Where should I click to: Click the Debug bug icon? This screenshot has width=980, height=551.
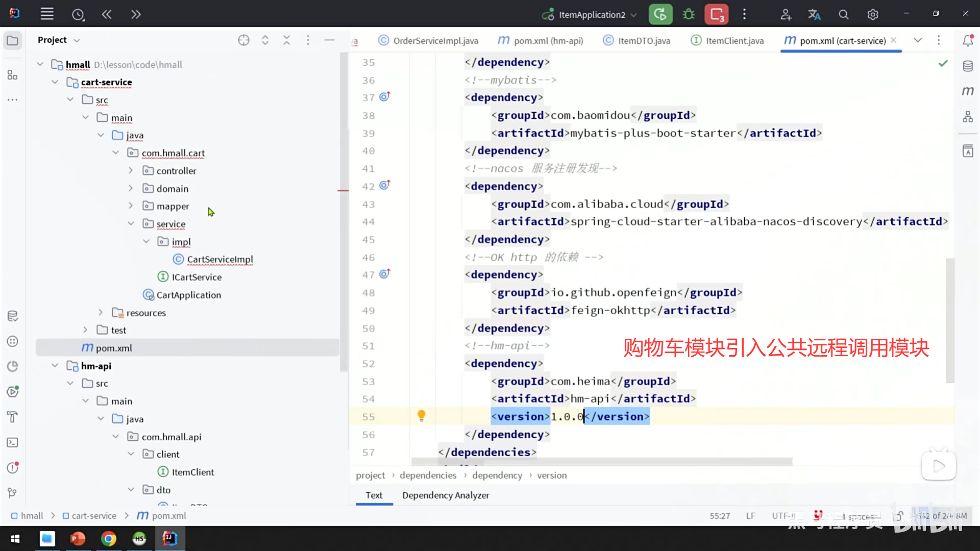[689, 14]
